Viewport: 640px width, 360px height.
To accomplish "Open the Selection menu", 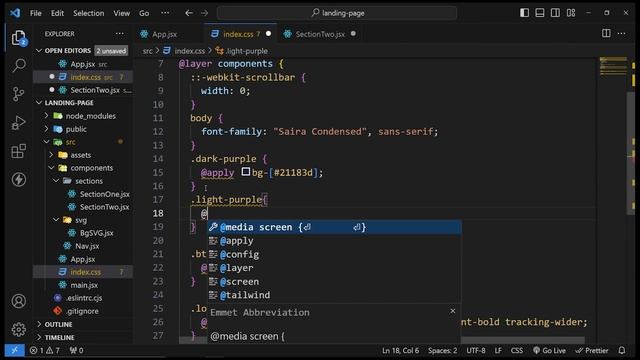I will [x=89, y=13].
